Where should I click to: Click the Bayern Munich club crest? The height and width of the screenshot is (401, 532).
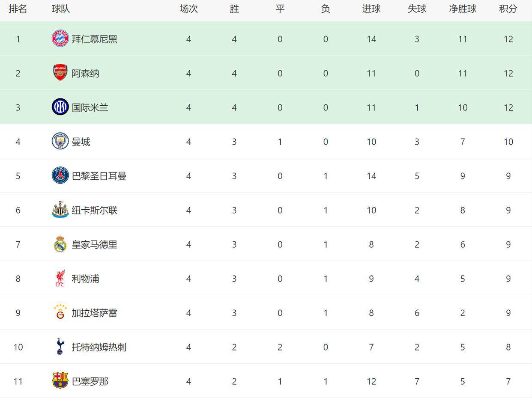60,39
